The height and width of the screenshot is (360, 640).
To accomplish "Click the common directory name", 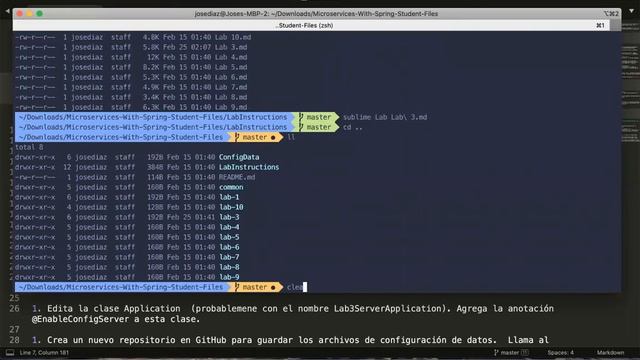I will 231,187.
